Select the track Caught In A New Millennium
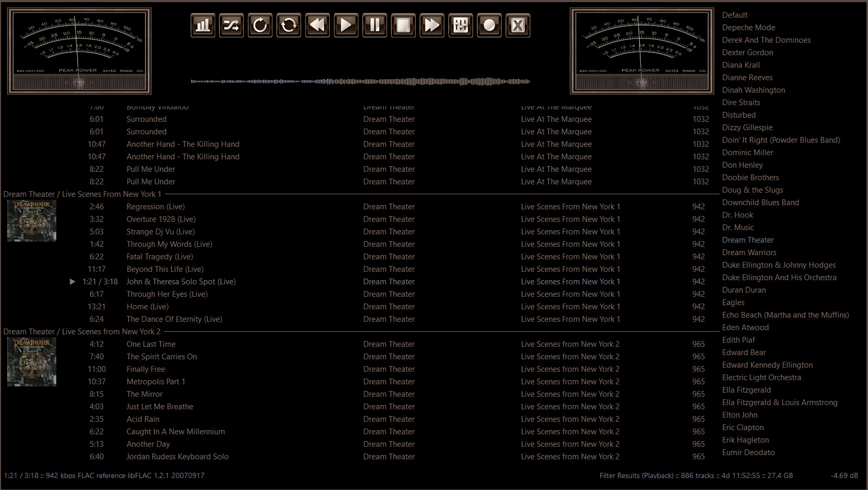This screenshot has width=868, height=490. click(176, 432)
